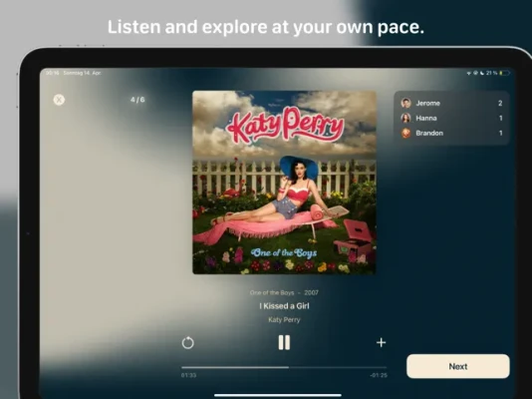Click the Next button
532x399 pixels.
point(458,366)
